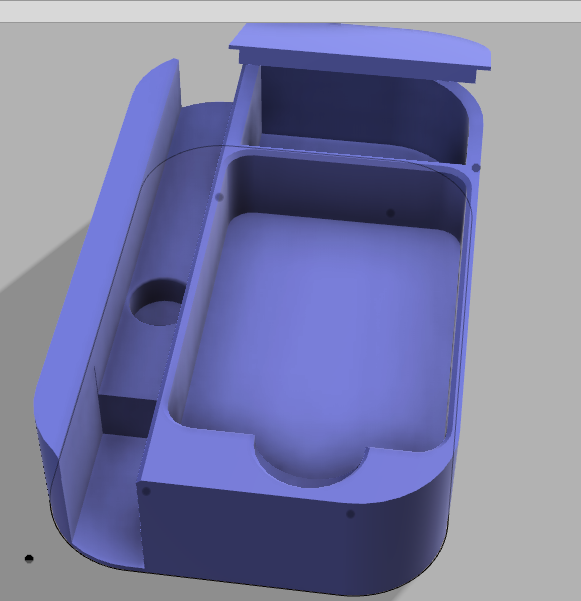Select vertex dot on the front wall's top edge
Image resolution: width=581 pixels, height=601 pixels.
tap(350, 514)
